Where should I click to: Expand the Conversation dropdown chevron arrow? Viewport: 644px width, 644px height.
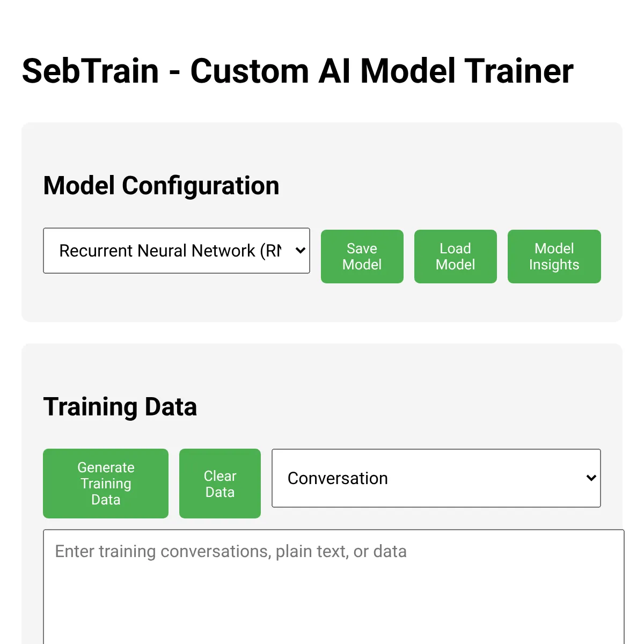(x=591, y=478)
